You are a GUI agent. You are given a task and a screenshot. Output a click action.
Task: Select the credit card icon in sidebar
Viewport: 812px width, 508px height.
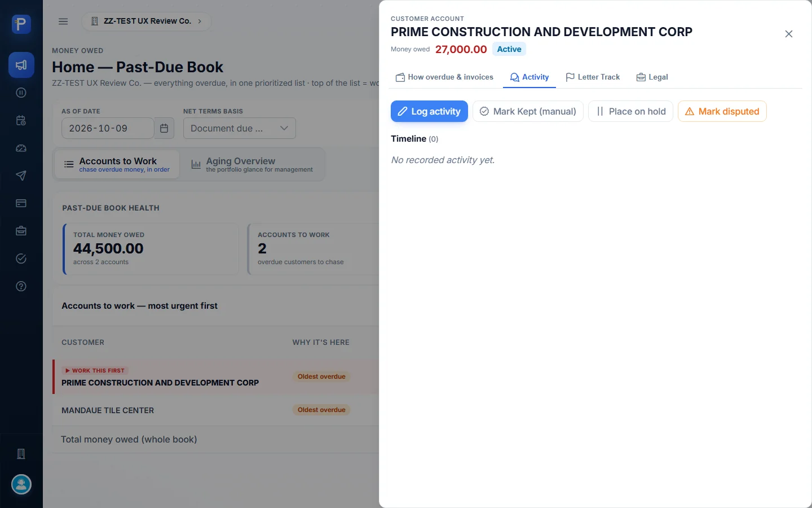(21, 203)
